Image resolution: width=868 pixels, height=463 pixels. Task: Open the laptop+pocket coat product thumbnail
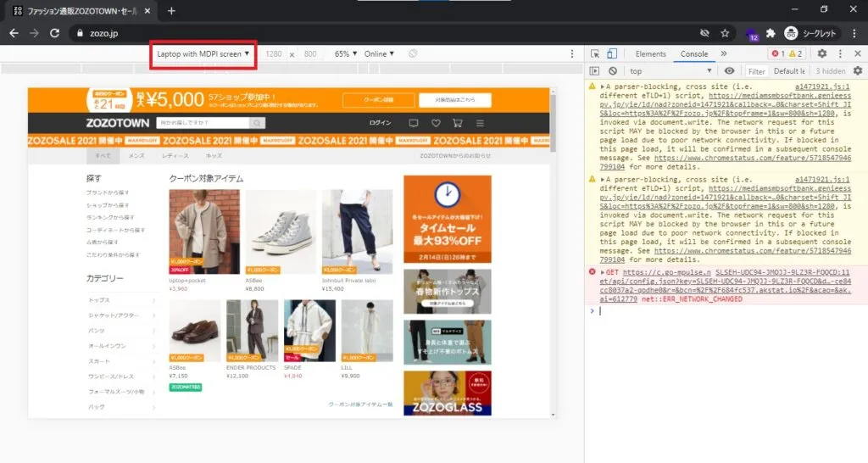(204, 231)
